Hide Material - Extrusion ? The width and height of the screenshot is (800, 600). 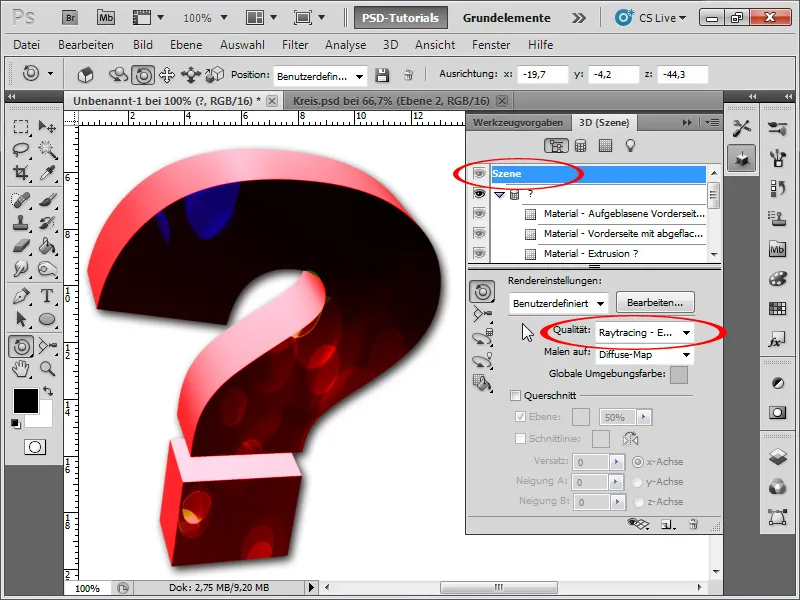(479, 253)
